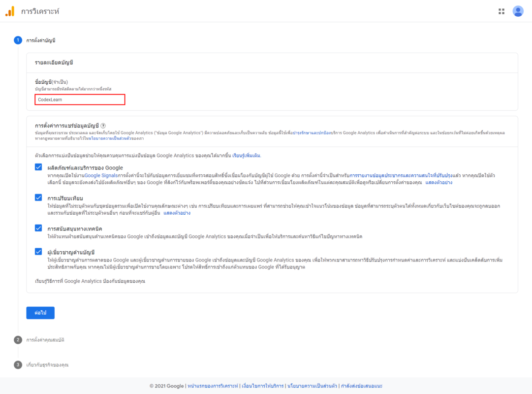The height and width of the screenshot is (394, 532).
Task: Disable the การสนับสนุนทางเทคนิค checkbox
Action: pyautogui.click(x=38, y=228)
